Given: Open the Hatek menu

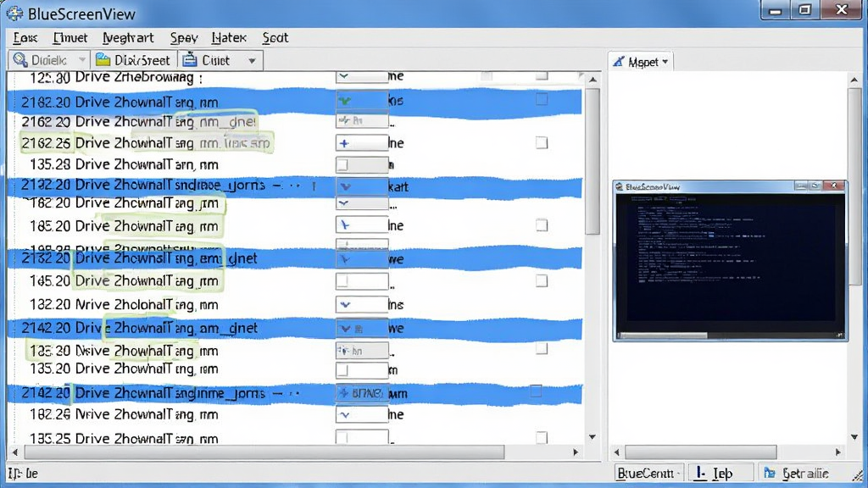Looking at the screenshot, I should (229, 37).
